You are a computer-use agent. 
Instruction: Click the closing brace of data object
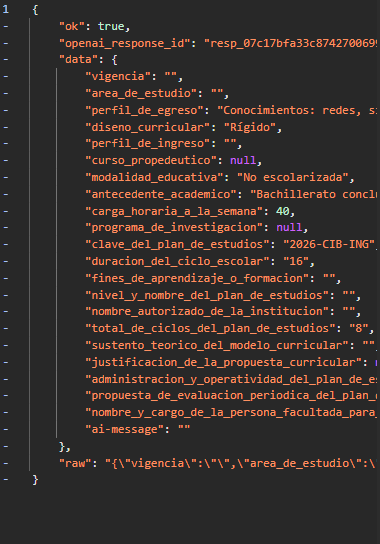[62, 447]
